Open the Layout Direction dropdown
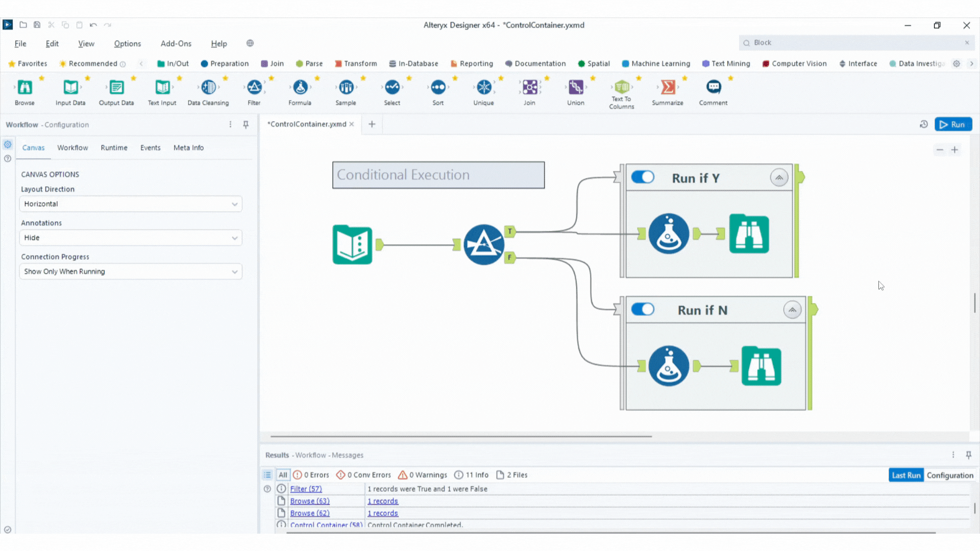This screenshot has height=551, width=980. pyautogui.click(x=130, y=204)
